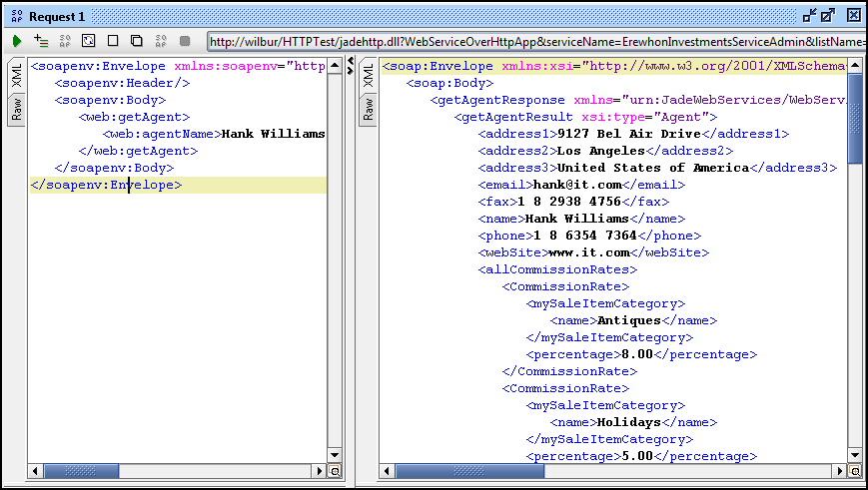Minimize the Request 1 internal frame
The width and height of the screenshot is (868, 490).
click(809, 16)
